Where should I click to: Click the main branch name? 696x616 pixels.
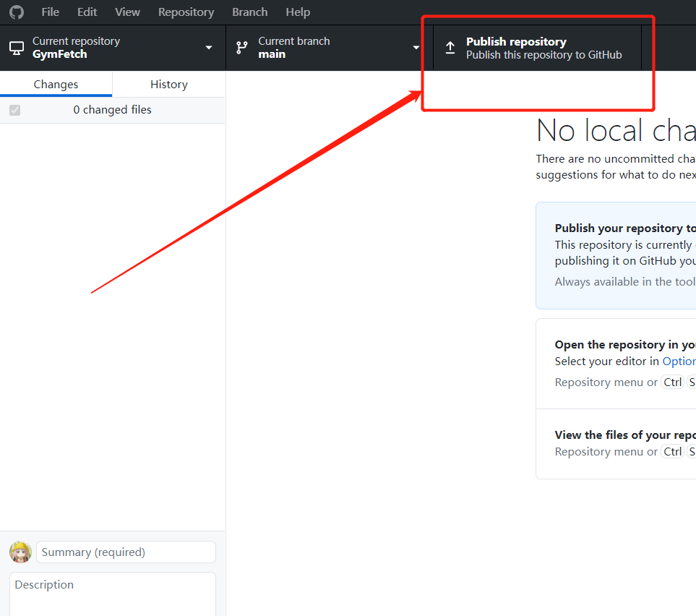point(272,54)
